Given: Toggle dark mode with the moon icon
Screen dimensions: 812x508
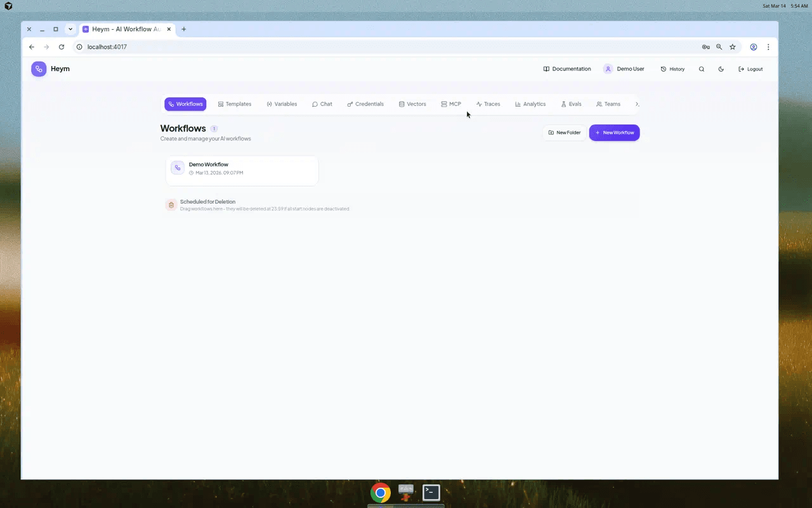Looking at the screenshot, I should point(721,69).
